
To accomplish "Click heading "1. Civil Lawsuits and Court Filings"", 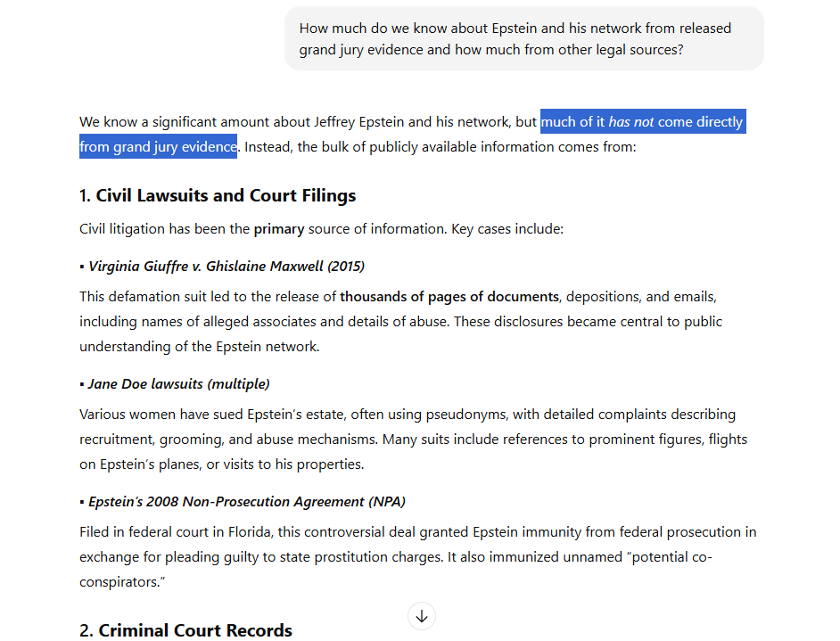I will point(218,195).
